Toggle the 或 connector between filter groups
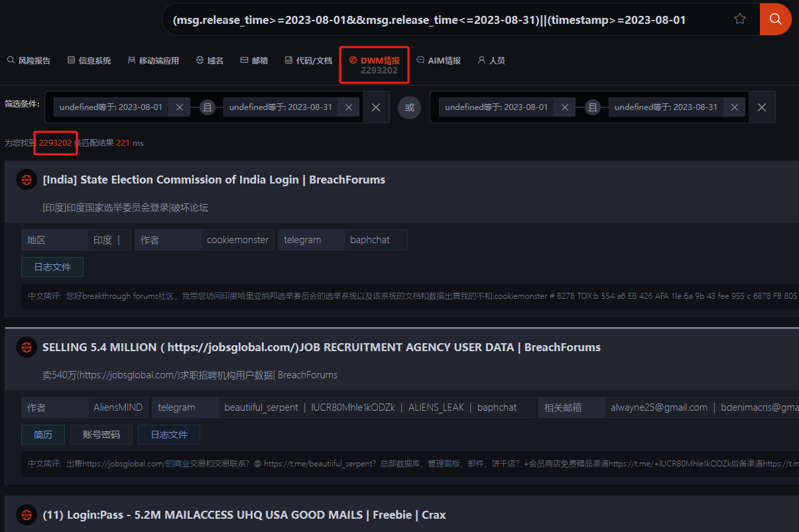 410,107
